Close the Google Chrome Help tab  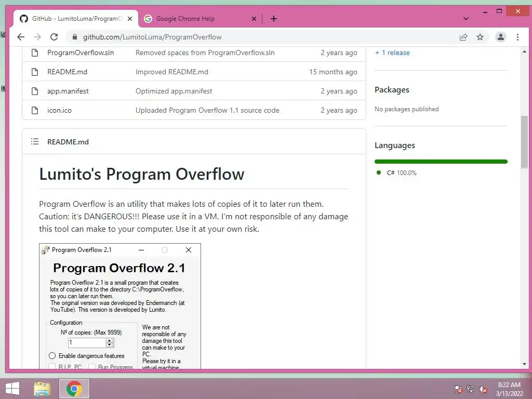pyautogui.click(x=254, y=19)
